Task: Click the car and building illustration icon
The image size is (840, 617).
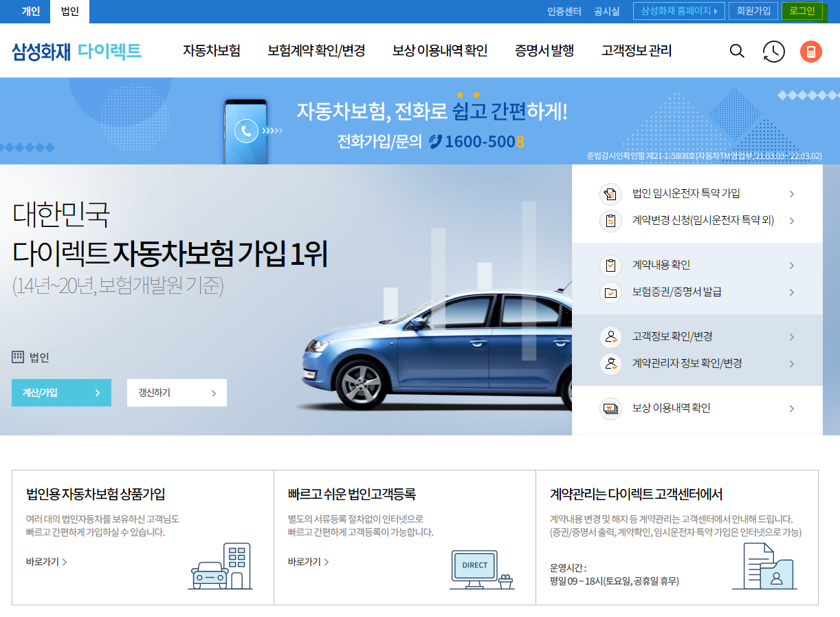Action: (220, 566)
